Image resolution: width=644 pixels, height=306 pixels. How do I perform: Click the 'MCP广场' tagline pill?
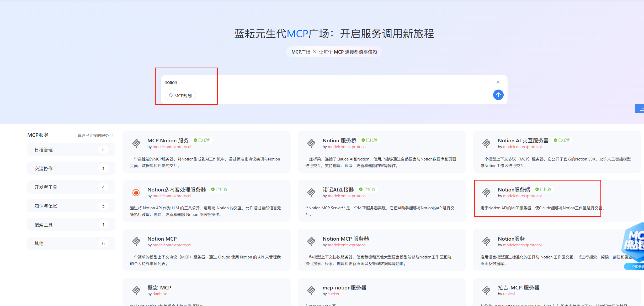click(334, 52)
